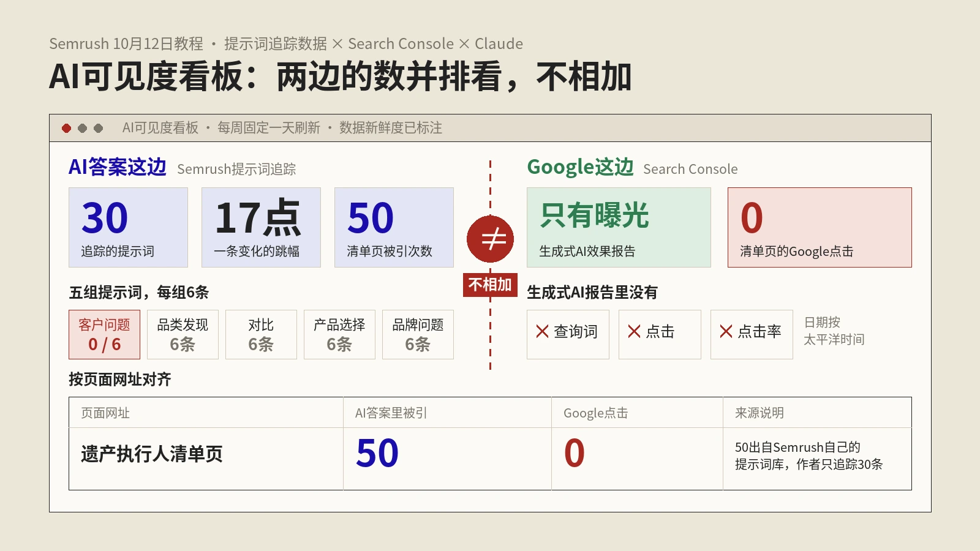The height and width of the screenshot is (551, 980).
Task: Open the 0 清单页的Google点击 card
Action: (x=820, y=227)
